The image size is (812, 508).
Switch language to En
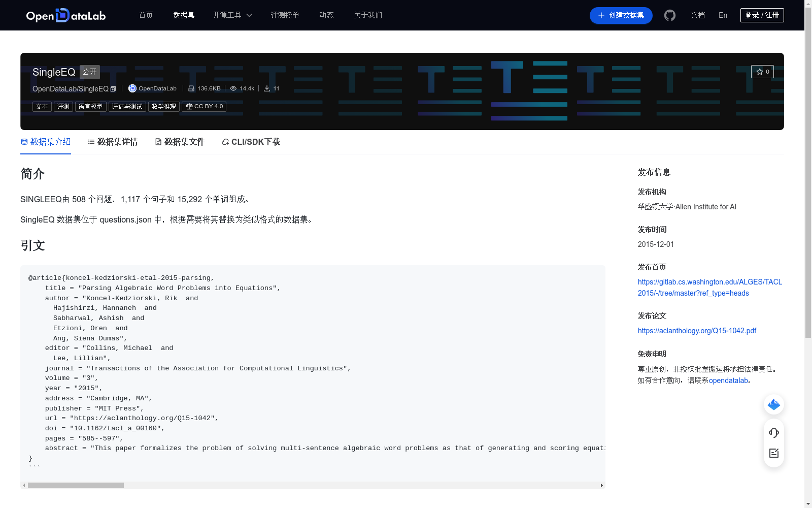click(723, 15)
